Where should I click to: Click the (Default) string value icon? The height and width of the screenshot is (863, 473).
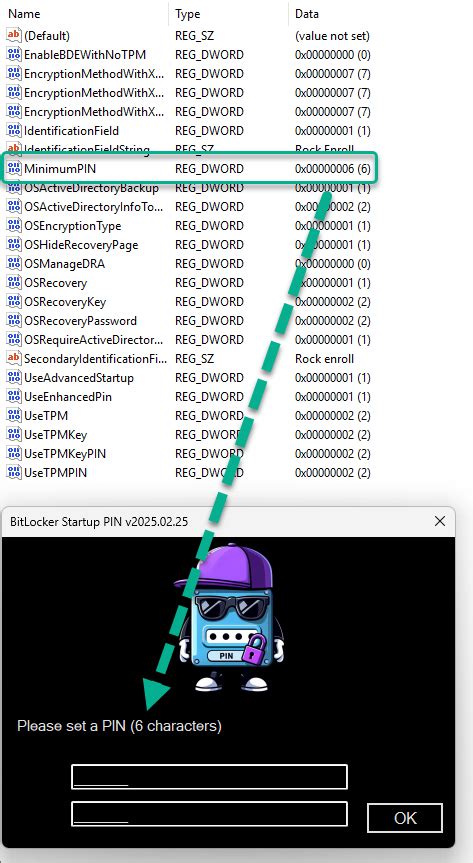pyautogui.click(x=14, y=36)
